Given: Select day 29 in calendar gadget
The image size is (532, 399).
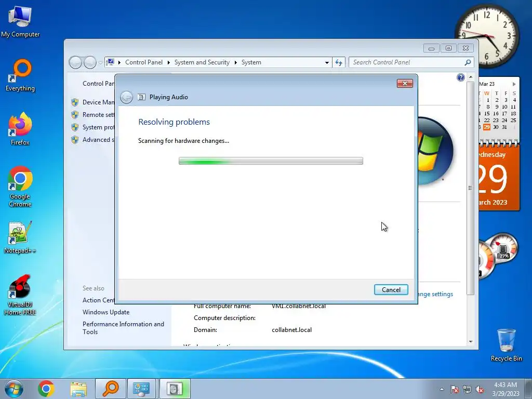Looking at the screenshot, I should coord(487,127).
